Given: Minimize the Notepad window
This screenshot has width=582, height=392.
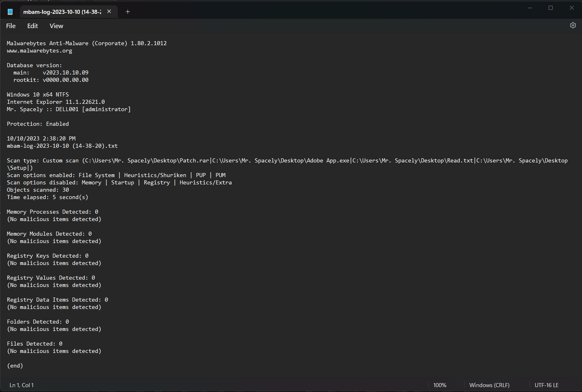Looking at the screenshot, I should pyautogui.click(x=530, y=8).
